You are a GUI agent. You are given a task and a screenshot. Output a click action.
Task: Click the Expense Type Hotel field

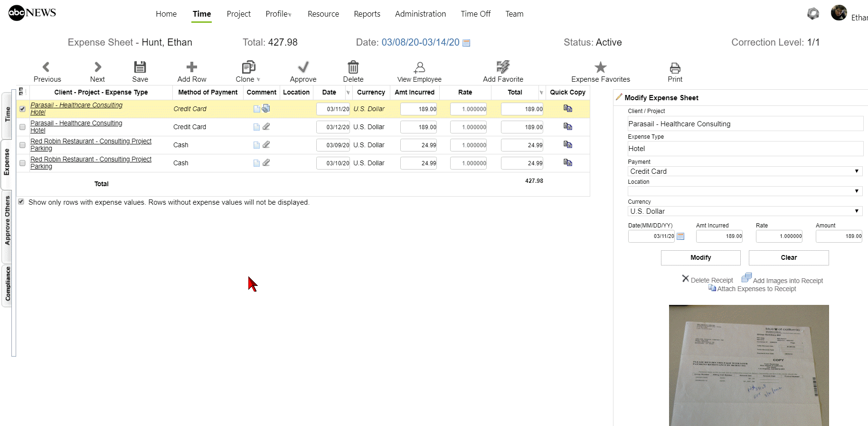point(745,149)
